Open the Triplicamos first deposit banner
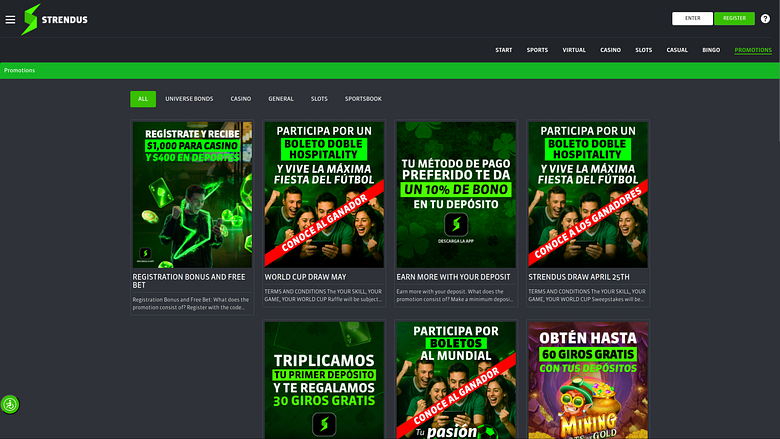The image size is (780, 439). (324, 380)
